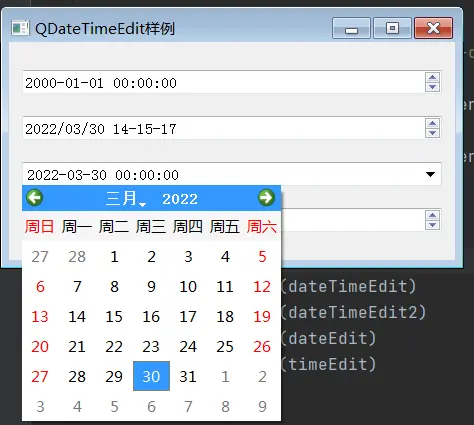The image size is (474, 425).
Task: Select March 18 in the calendar
Action: coord(225,317)
